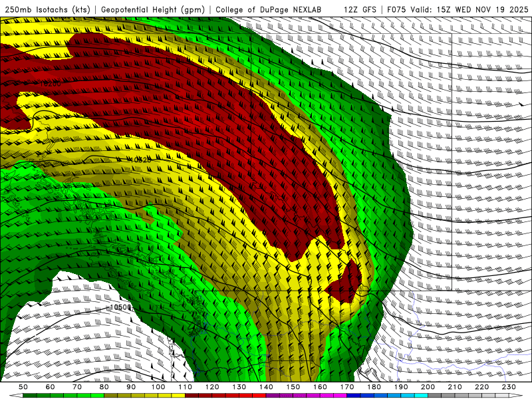The width and height of the screenshot is (532, 399).
Task: Click the colorbar label 230
Action: [509, 387]
